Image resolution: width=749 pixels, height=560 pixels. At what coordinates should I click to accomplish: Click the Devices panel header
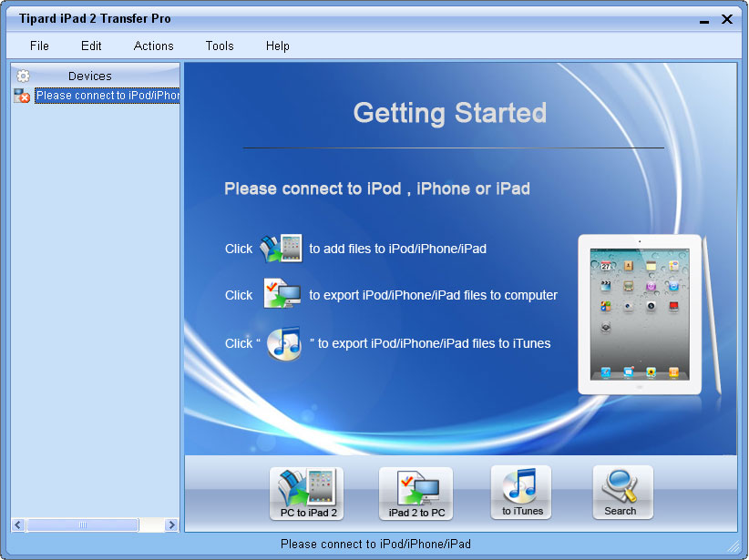[90, 76]
